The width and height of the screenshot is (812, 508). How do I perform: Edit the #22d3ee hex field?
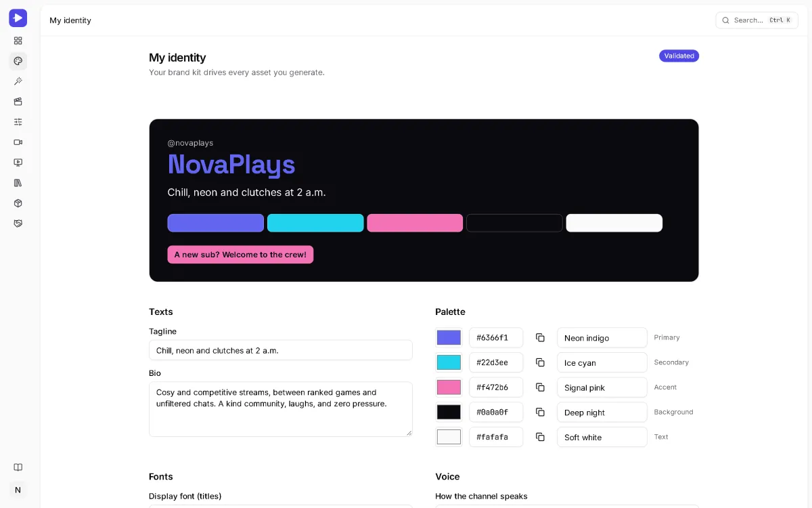[x=496, y=362]
